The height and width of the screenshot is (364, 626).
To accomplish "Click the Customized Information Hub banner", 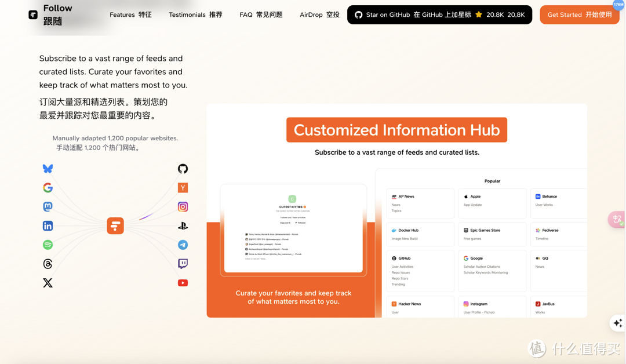I will click(x=397, y=130).
